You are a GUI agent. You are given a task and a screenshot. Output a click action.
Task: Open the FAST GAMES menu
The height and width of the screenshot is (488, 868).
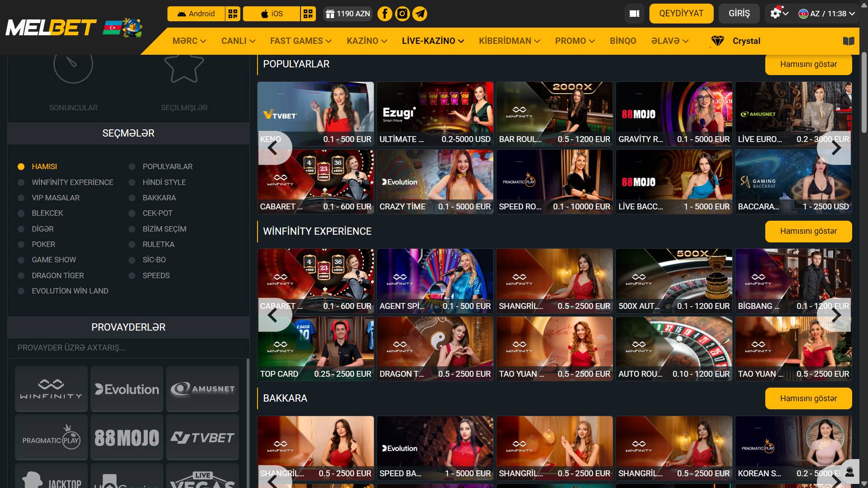(x=300, y=41)
